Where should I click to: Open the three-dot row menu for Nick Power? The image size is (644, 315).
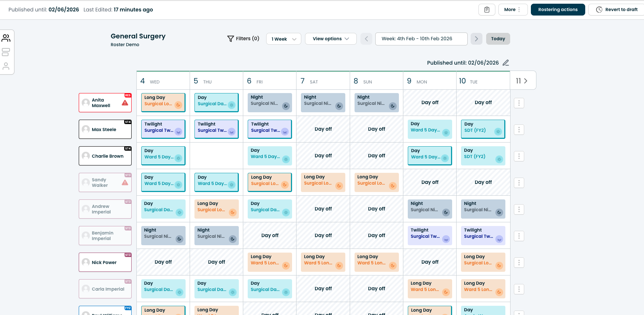pyautogui.click(x=519, y=263)
